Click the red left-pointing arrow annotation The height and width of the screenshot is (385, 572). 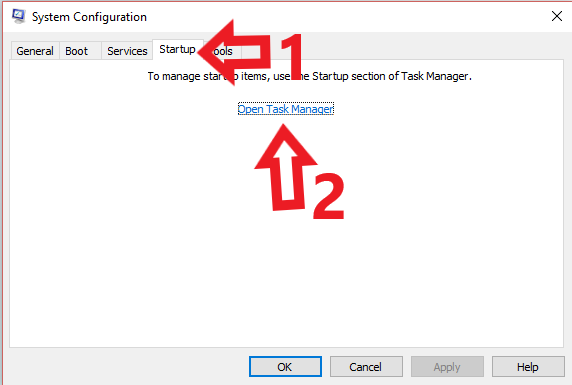pyautogui.click(x=234, y=53)
